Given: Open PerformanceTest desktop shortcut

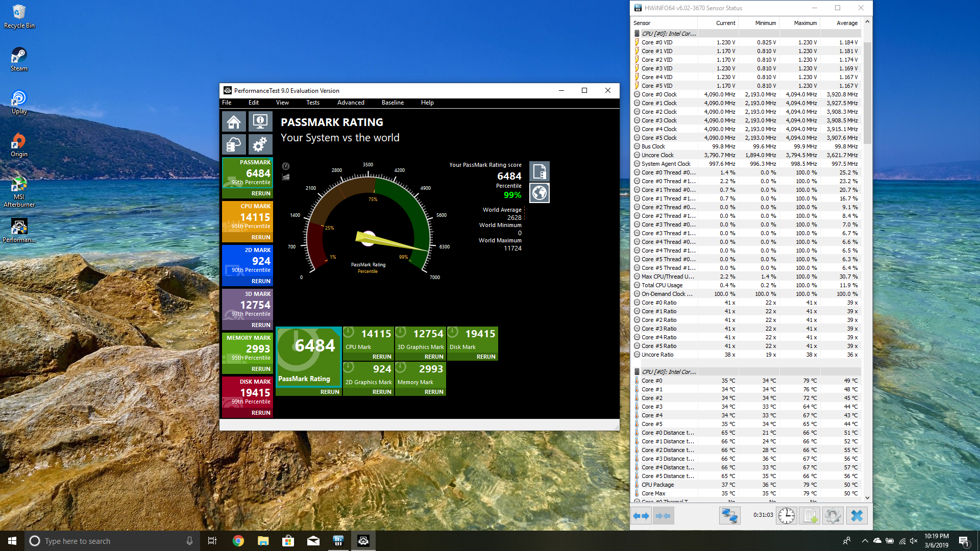Looking at the screenshot, I should coord(19,231).
